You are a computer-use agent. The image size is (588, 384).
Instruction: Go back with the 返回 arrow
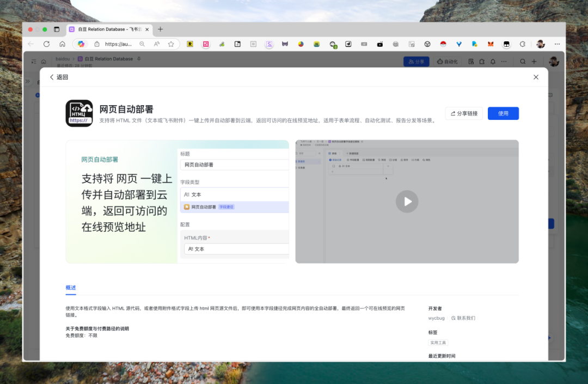pos(59,77)
